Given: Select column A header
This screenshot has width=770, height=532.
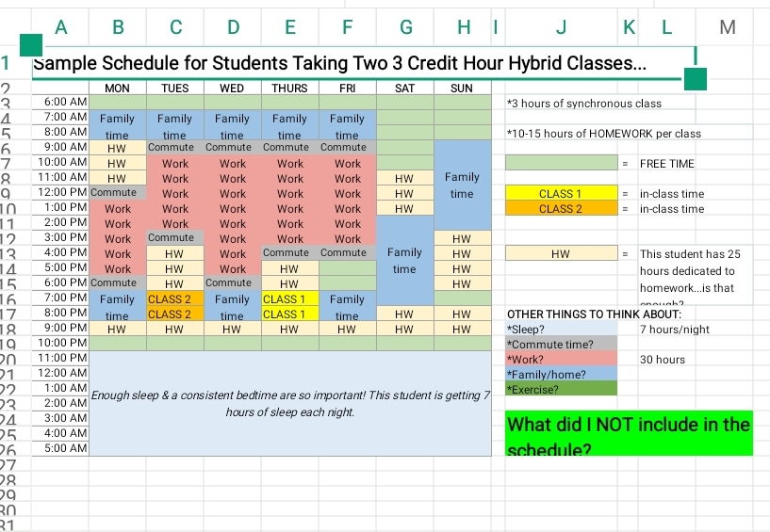Looking at the screenshot, I should click(x=60, y=27).
